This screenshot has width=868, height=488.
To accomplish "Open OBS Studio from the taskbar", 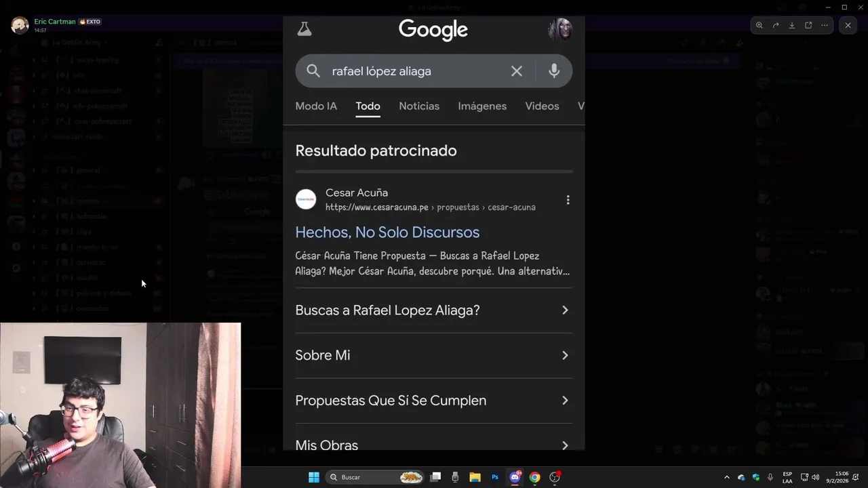I will tap(555, 477).
